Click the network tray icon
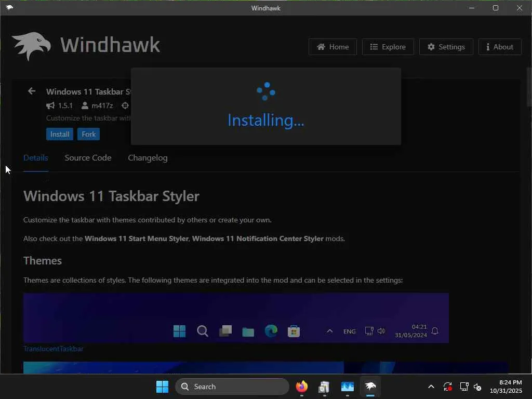The height and width of the screenshot is (399, 532). [464, 387]
